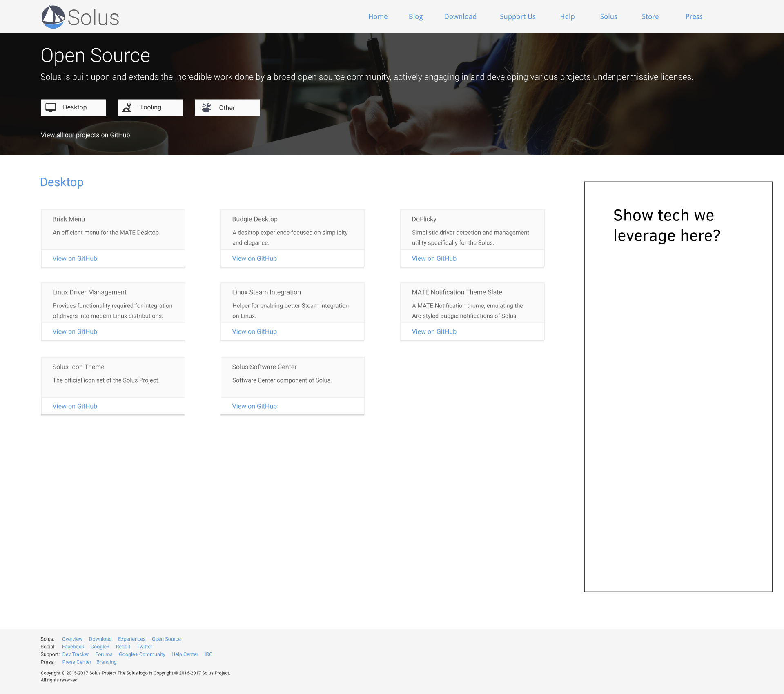
Task: Select the Tooling category button
Action: point(150,107)
